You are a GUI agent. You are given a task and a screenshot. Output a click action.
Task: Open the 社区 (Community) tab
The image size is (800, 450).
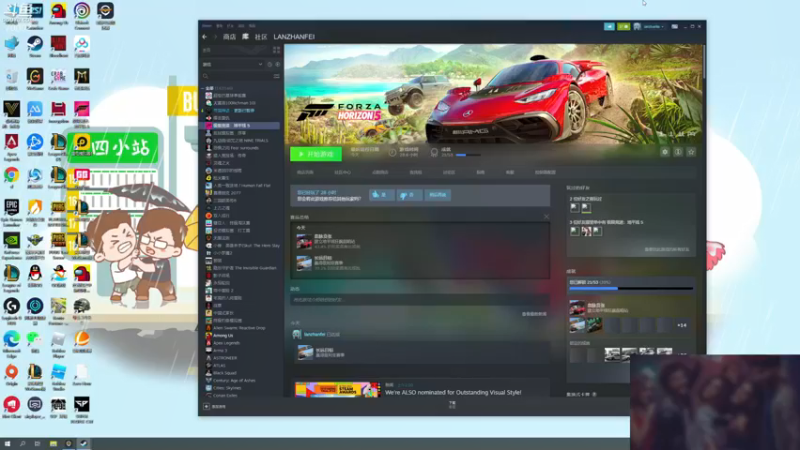(x=261, y=37)
